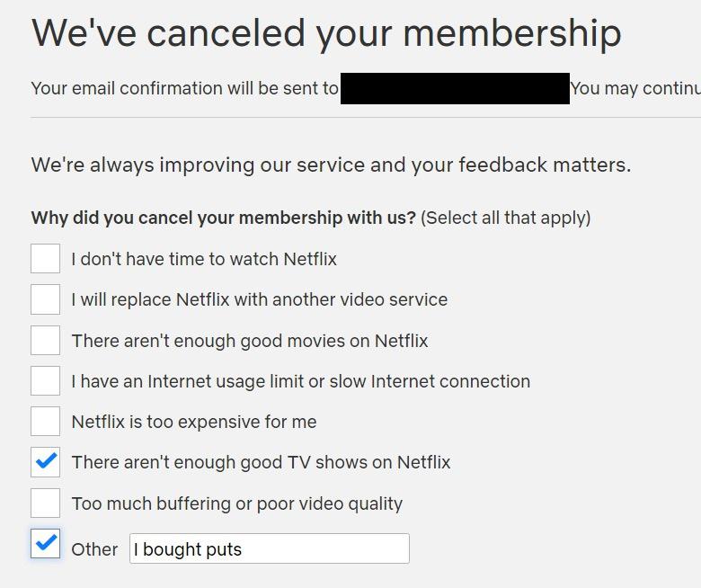
Task: Uncheck the "not enough good TV shows" checkbox
Action: (x=45, y=462)
